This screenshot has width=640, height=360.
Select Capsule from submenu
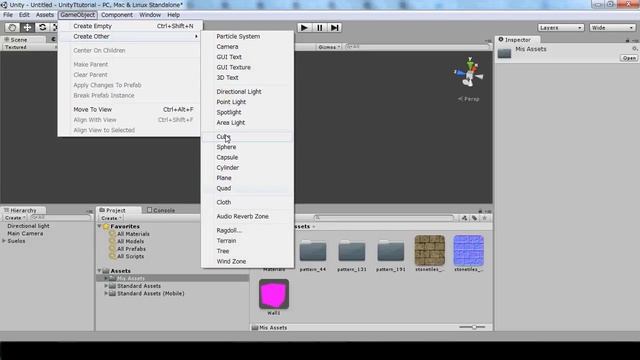pos(247,157)
